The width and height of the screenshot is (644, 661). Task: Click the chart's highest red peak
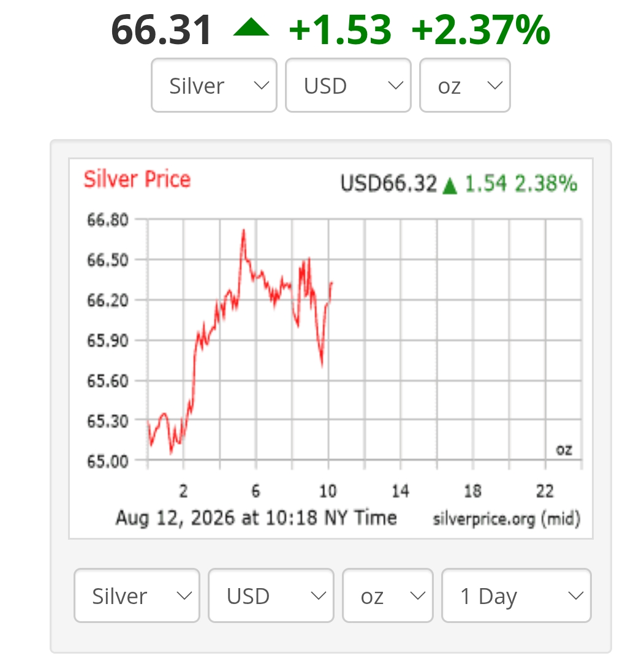[243, 231]
